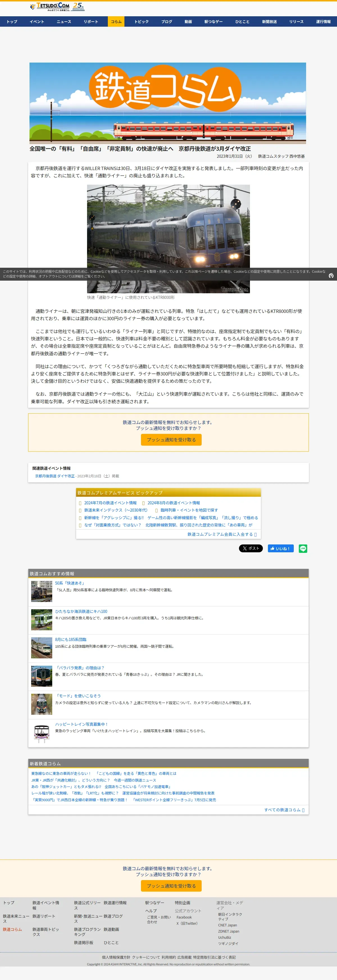
Task: Click プッシュ通知を受け取る button near the footer
Action: point(171,886)
